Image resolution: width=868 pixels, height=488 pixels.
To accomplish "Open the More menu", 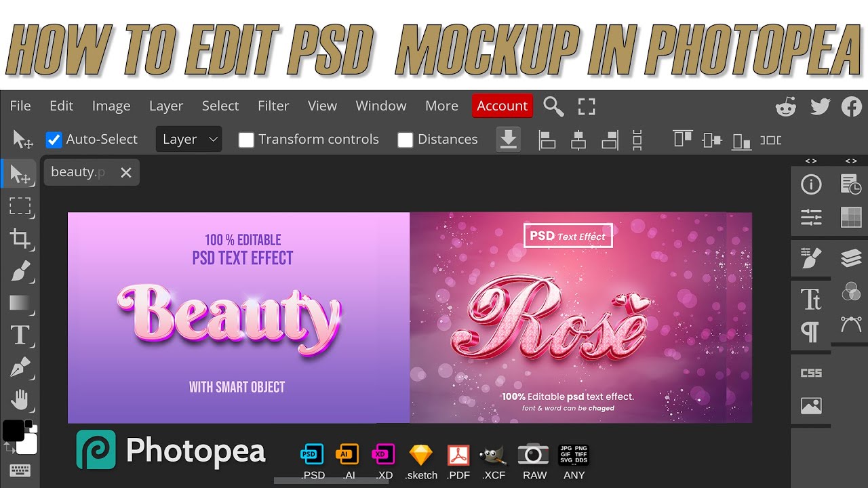I will pyautogui.click(x=441, y=106).
